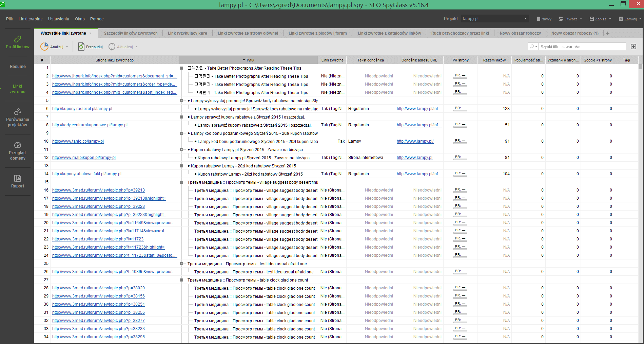
Task: Open link kuponyrabatowe.fakt.pl/lampy-pl
Action: (87, 174)
